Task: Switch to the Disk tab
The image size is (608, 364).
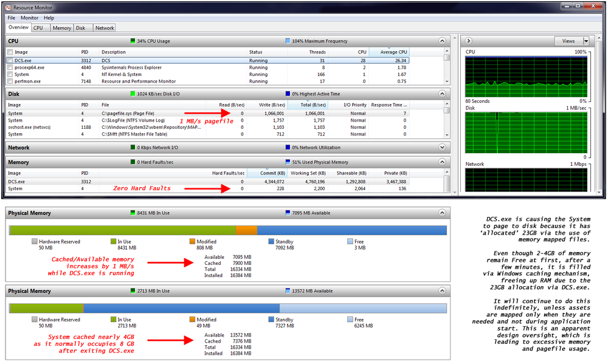Action: pos(83,28)
